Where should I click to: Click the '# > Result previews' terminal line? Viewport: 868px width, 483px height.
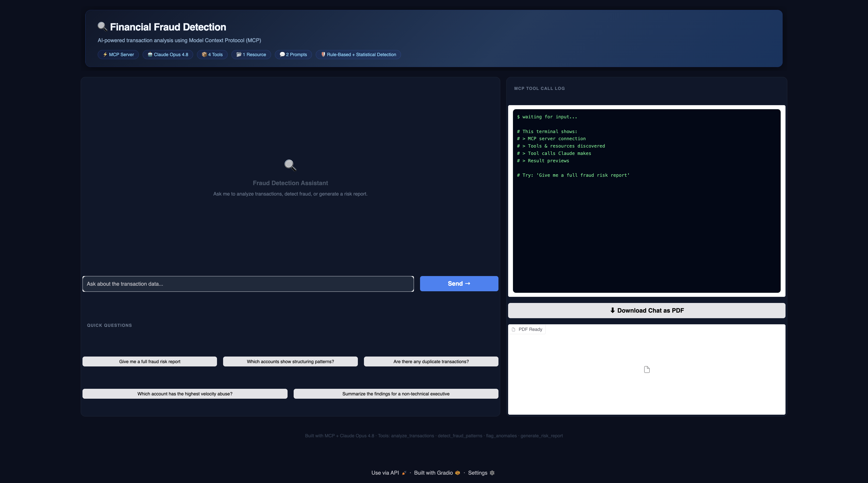(543, 161)
